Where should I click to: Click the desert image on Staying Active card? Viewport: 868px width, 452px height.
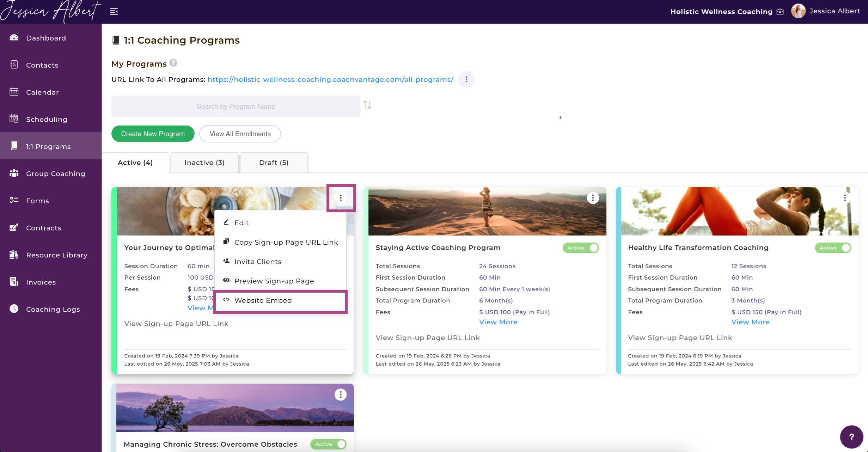[x=487, y=211]
